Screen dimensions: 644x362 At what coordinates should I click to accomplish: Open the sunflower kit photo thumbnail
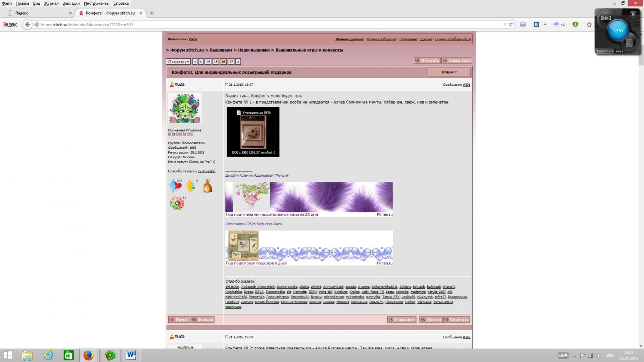point(253,132)
